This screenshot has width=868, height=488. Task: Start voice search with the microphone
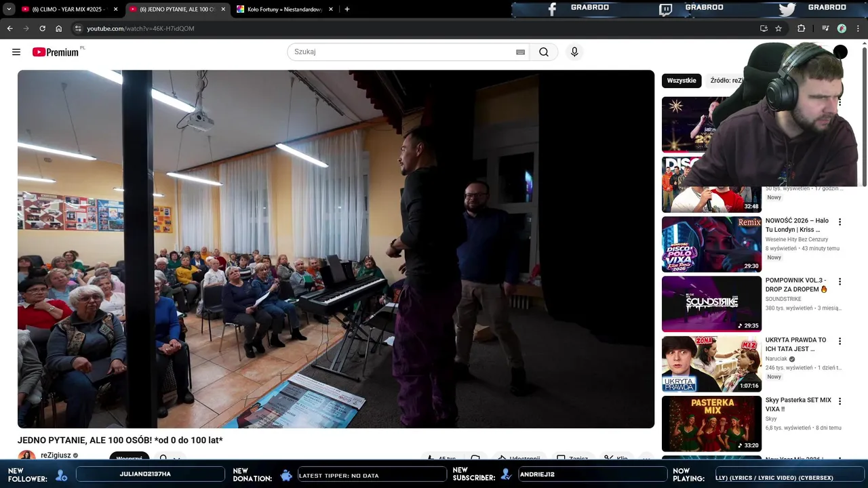click(x=574, y=52)
